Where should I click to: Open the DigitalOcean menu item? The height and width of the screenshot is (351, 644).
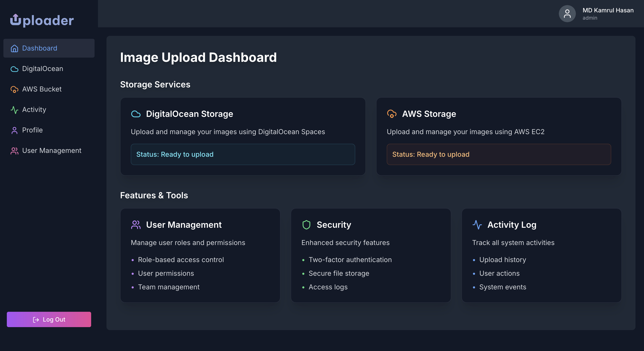point(49,69)
